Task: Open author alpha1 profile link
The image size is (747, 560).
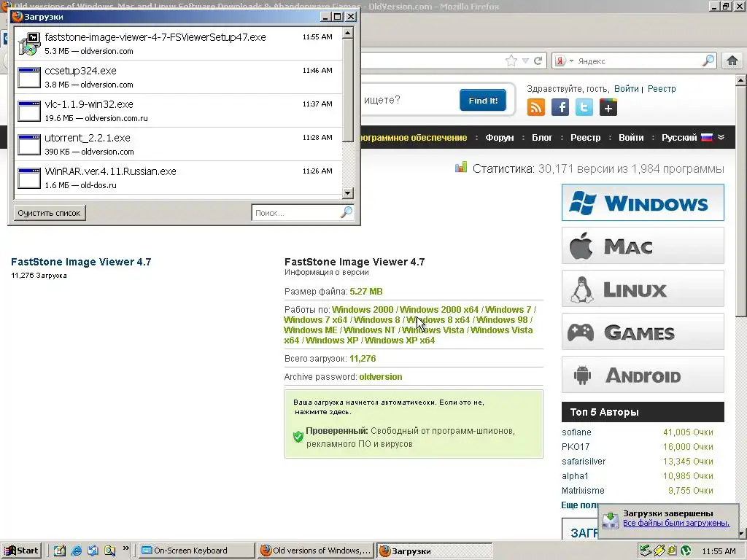Action: 575,475
